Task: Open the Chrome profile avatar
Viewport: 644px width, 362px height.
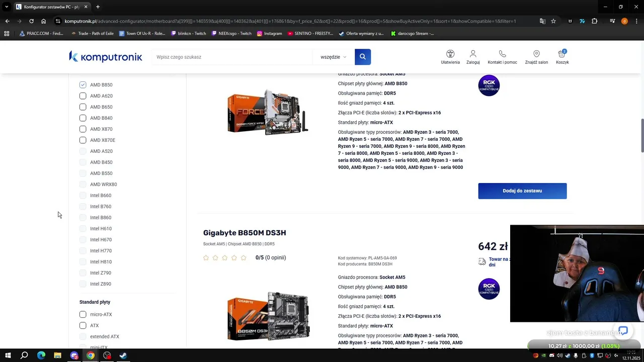Action: point(624,21)
